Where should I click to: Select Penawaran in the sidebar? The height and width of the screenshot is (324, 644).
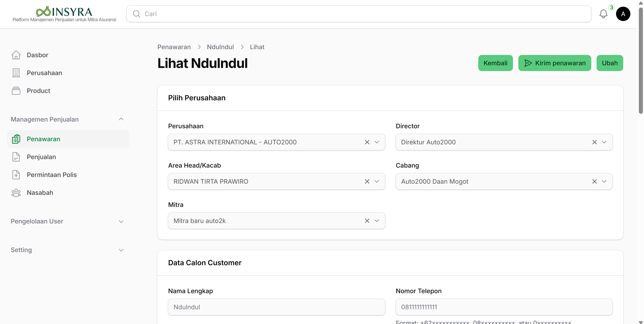68,139
